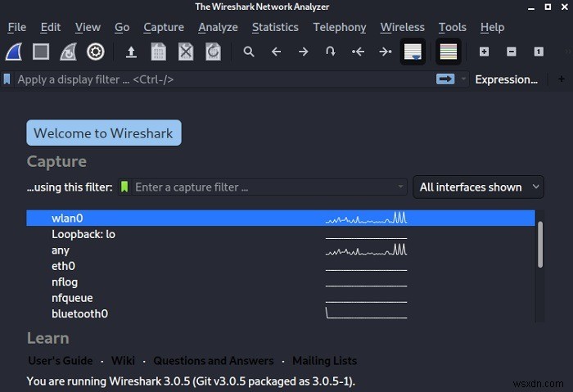The width and height of the screenshot is (573, 392).
Task: Click the green capture filter bookmark icon
Action: pyautogui.click(x=124, y=187)
